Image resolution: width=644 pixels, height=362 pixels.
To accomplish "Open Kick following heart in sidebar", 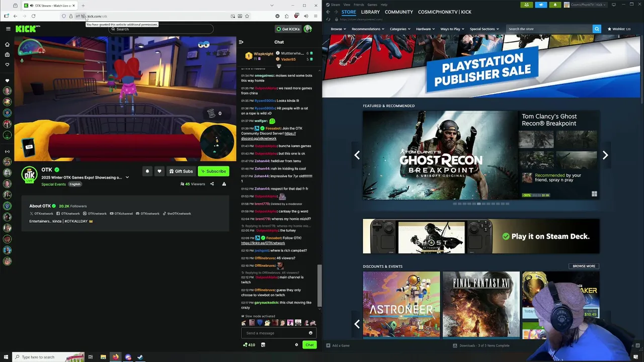I will point(7,64).
